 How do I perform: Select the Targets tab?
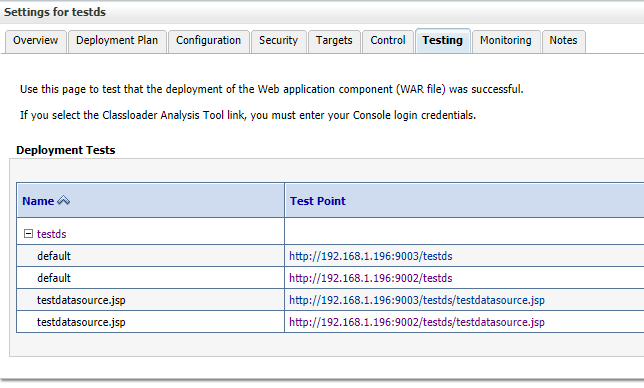pos(334,41)
